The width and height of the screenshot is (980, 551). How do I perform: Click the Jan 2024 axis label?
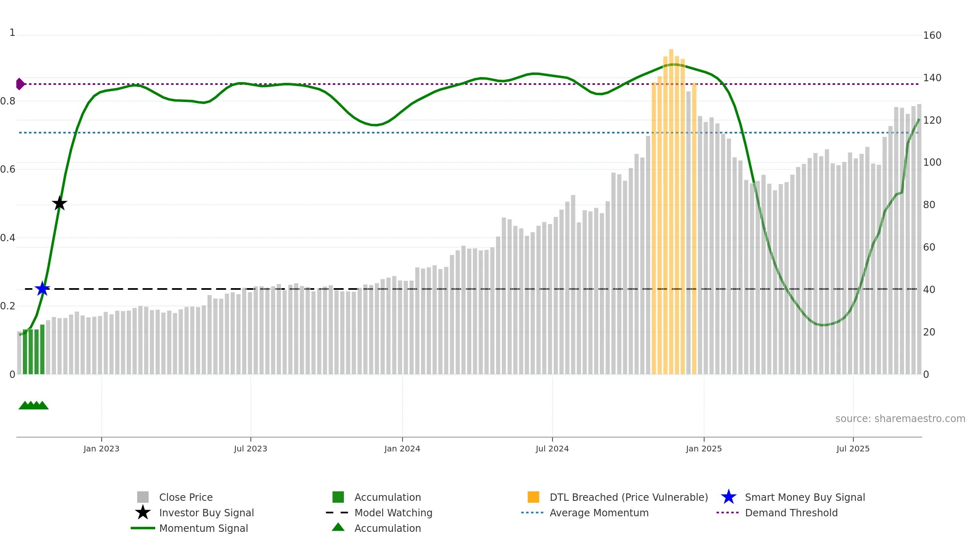402,449
